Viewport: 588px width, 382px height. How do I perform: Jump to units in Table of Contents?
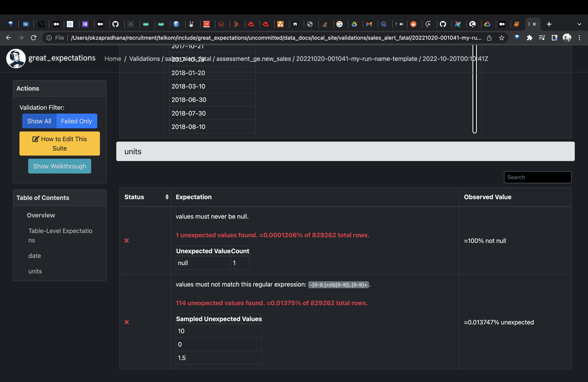coord(35,271)
